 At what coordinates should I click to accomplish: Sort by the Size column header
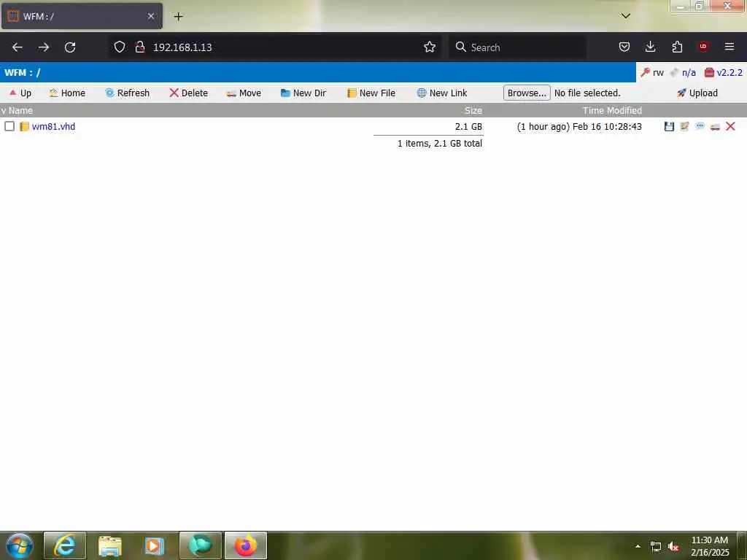[473, 111]
